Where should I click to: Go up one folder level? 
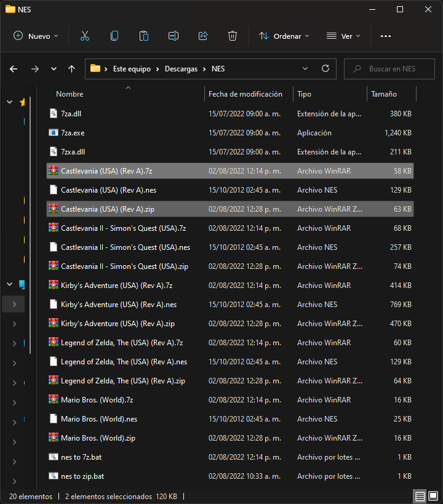point(72,69)
